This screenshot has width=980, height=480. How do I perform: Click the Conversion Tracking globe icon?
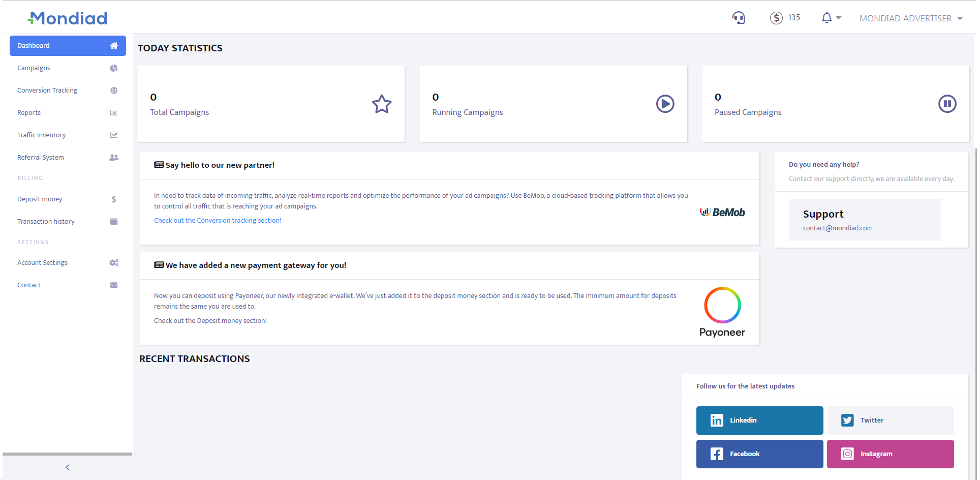tap(113, 90)
